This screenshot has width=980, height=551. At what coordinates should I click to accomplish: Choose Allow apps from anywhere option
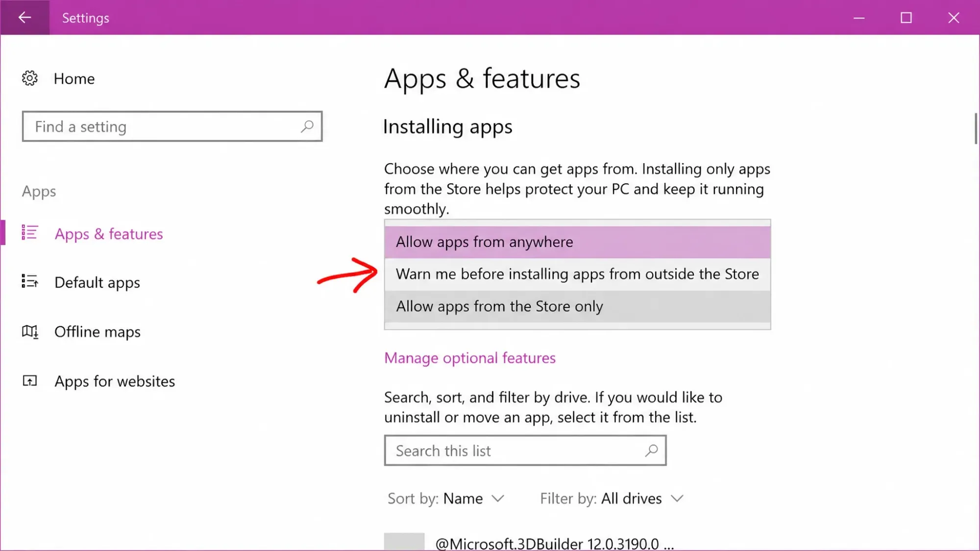[x=577, y=242]
